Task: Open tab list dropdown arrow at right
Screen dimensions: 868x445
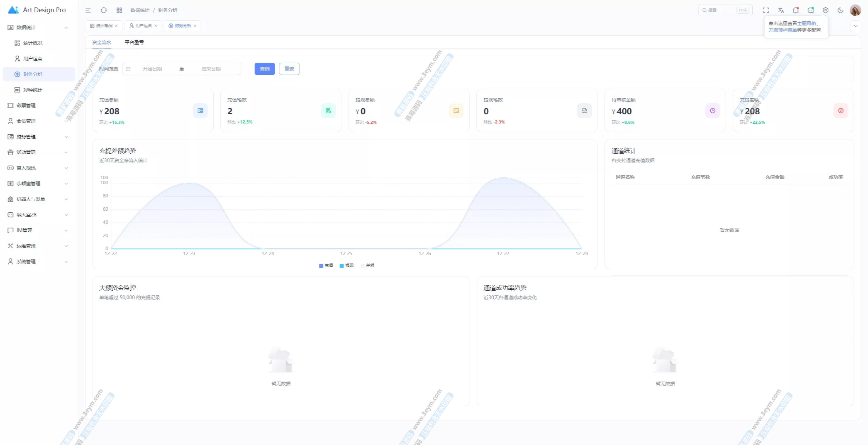Action: click(855, 26)
